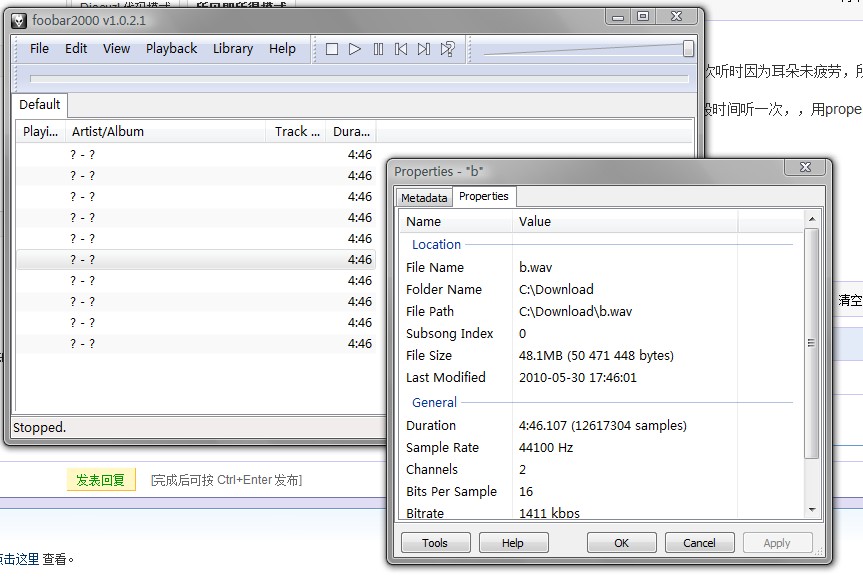This screenshot has height=577, width=863.
Task: Open the Help menu in foobar2000
Action: pyautogui.click(x=282, y=48)
